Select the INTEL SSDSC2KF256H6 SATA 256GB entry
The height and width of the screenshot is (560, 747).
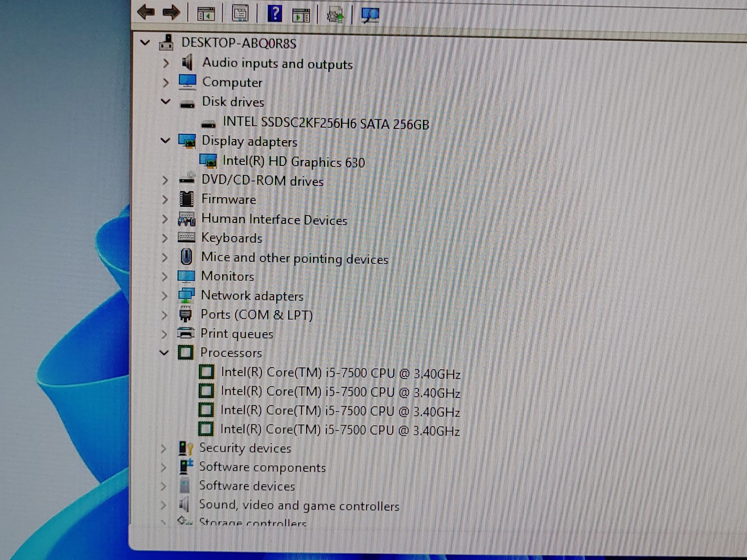(325, 123)
